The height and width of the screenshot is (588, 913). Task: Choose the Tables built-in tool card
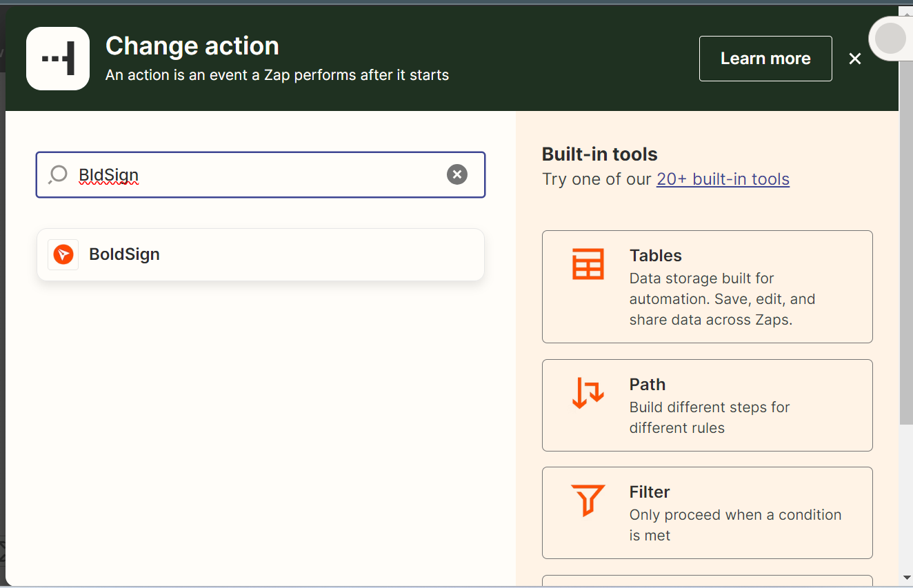708,287
